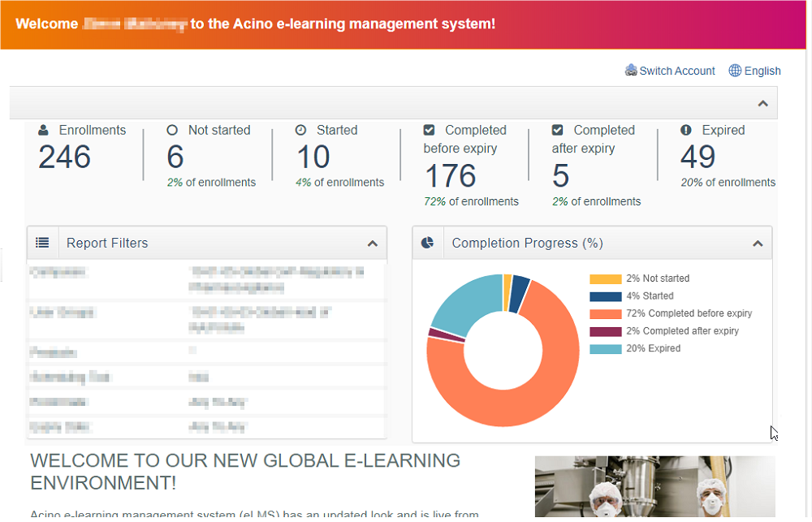Click the 'Welcome to our new global e-learning environment' heading
Image resolution: width=812 pixels, height=522 pixels.
pyautogui.click(x=245, y=472)
